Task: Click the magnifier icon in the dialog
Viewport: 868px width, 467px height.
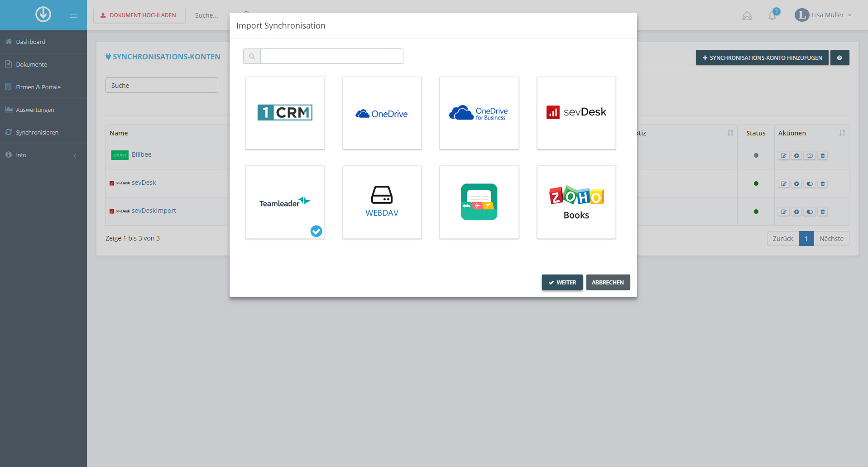Action: (x=252, y=56)
